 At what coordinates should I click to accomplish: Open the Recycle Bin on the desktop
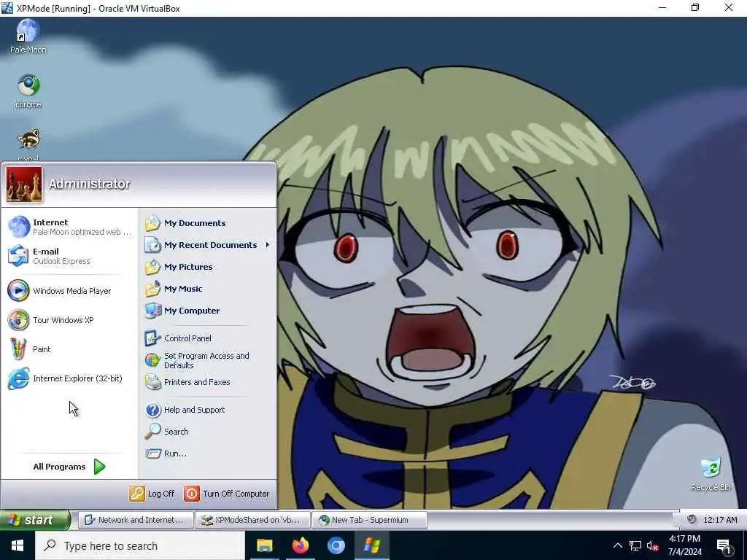711,474
